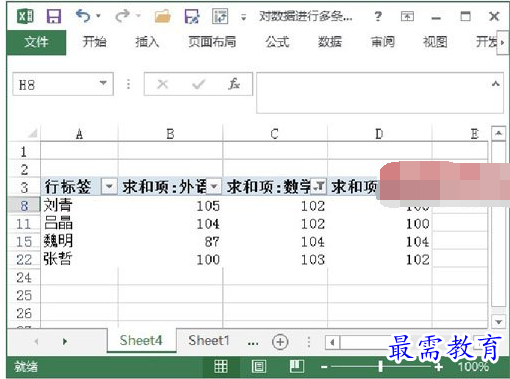The width and height of the screenshot is (510, 379).
Task: Select row 8 header
Action: (x=24, y=206)
